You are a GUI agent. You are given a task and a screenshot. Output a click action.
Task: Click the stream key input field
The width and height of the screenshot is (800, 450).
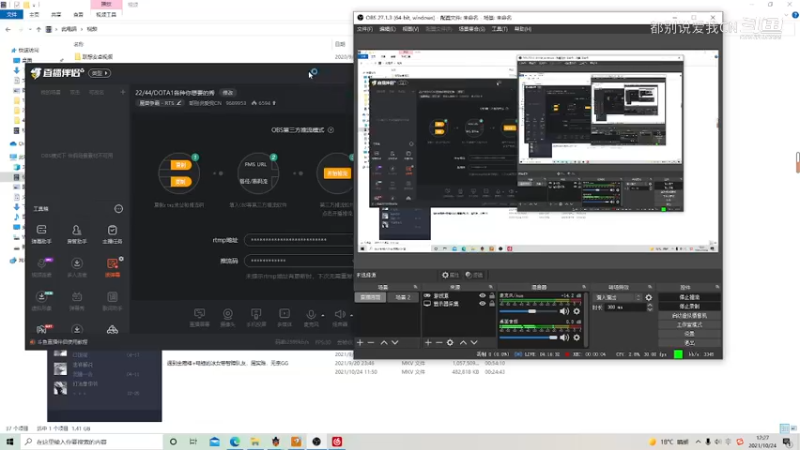tap(298, 261)
